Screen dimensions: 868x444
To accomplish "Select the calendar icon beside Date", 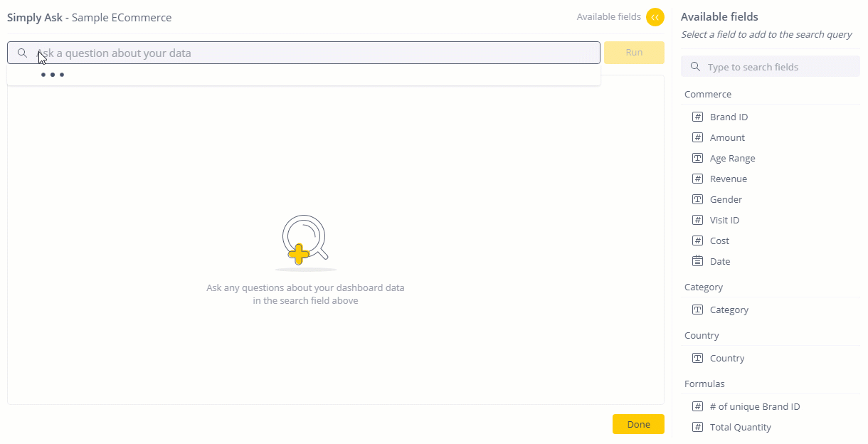I will coord(697,260).
